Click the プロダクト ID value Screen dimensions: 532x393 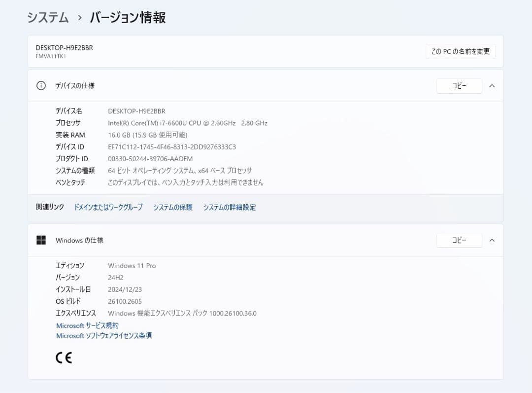click(150, 158)
